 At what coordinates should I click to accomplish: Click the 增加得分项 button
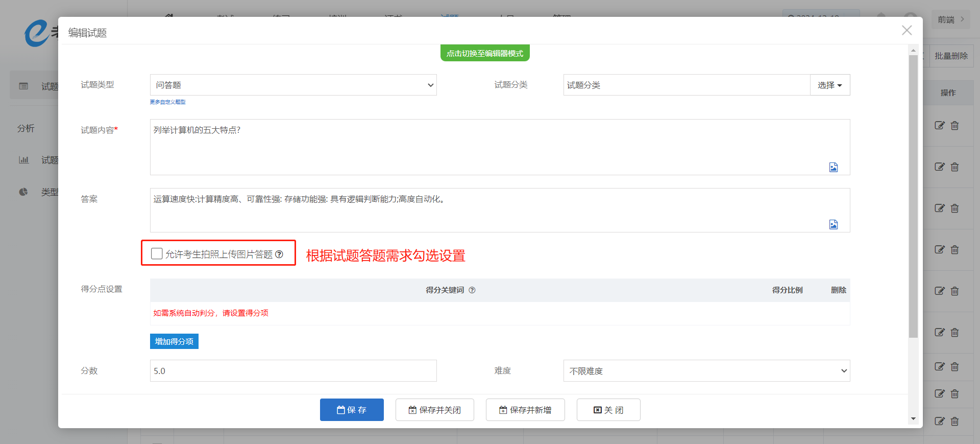point(174,341)
